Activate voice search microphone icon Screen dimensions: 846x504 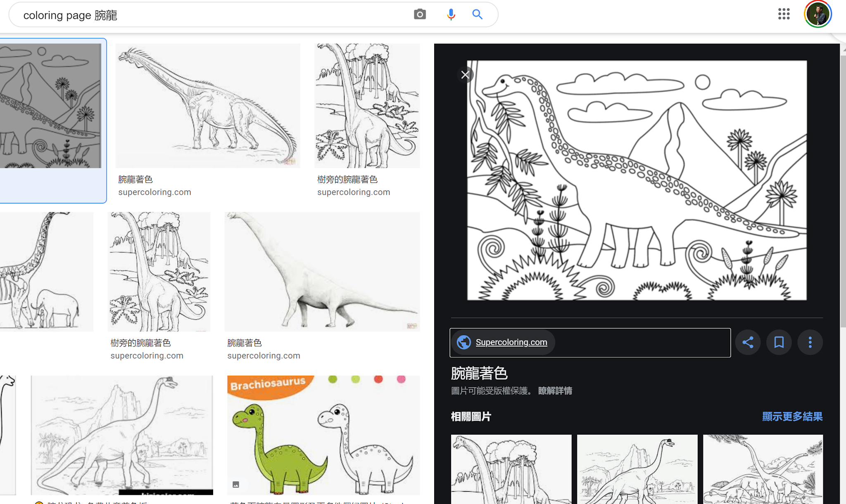pos(451,14)
